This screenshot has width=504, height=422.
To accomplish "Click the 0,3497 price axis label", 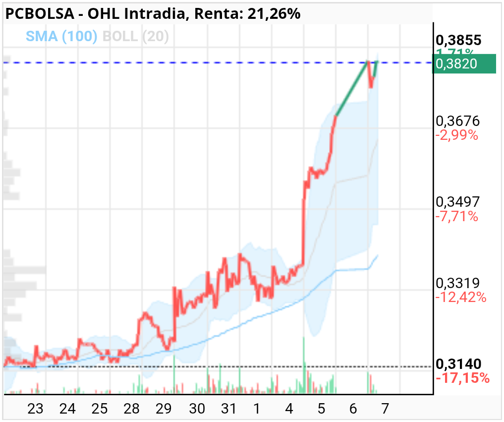I will (x=458, y=202).
